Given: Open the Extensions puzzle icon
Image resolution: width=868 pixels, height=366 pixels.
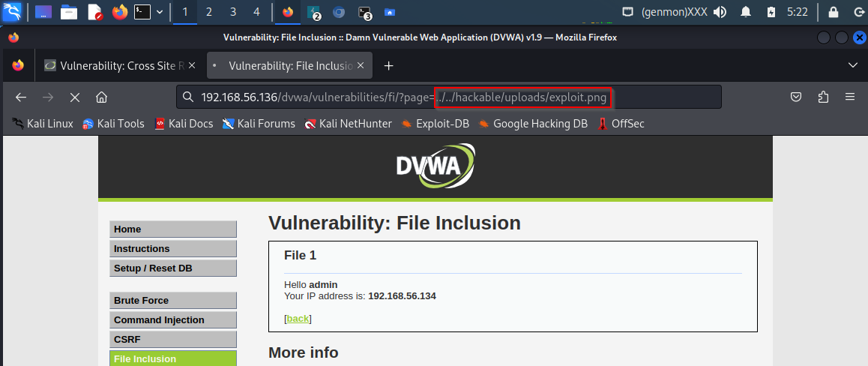Looking at the screenshot, I should (823, 97).
